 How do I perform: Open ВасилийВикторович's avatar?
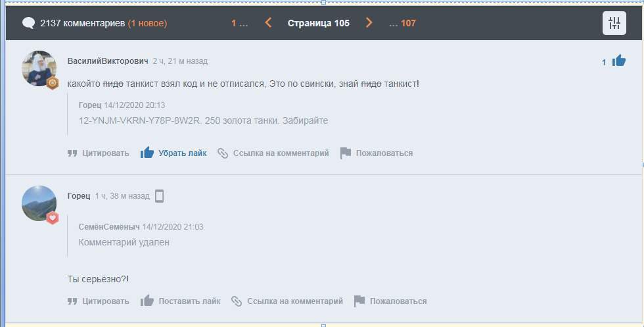(39, 68)
